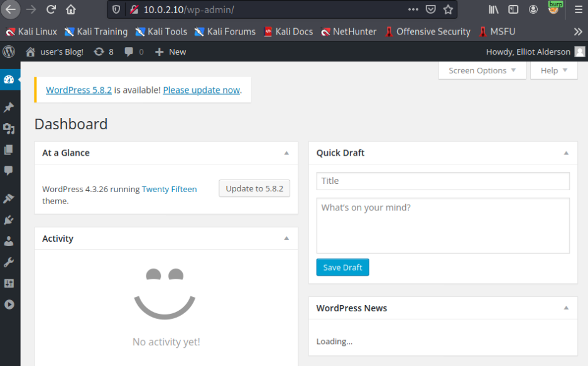Expand the Help tab
The image size is (588, 366).
click(x=553, y=70)
